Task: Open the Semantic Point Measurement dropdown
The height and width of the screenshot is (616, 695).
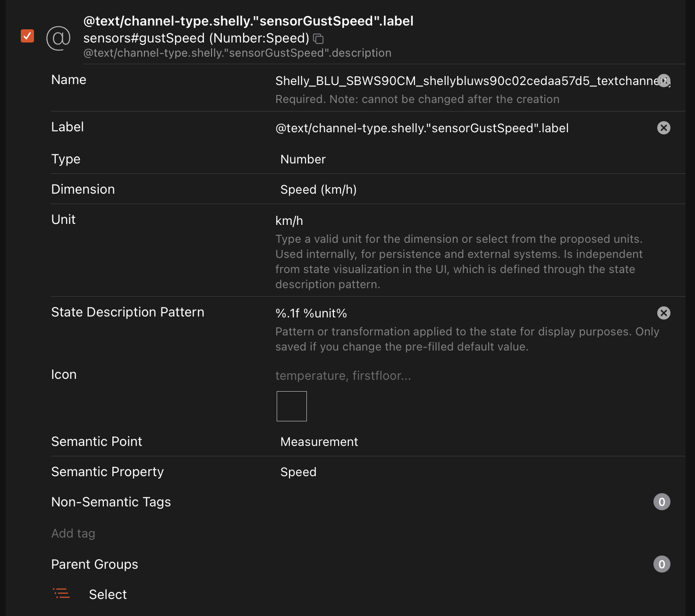Action: [x=472, y=442]
